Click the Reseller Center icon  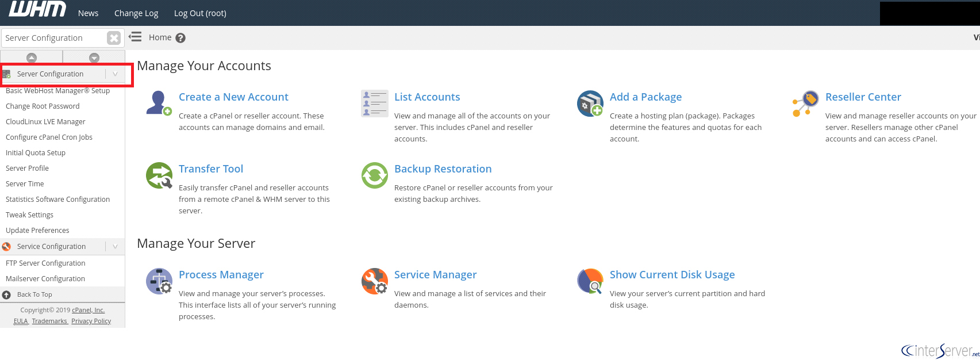[x=806, y=104]
